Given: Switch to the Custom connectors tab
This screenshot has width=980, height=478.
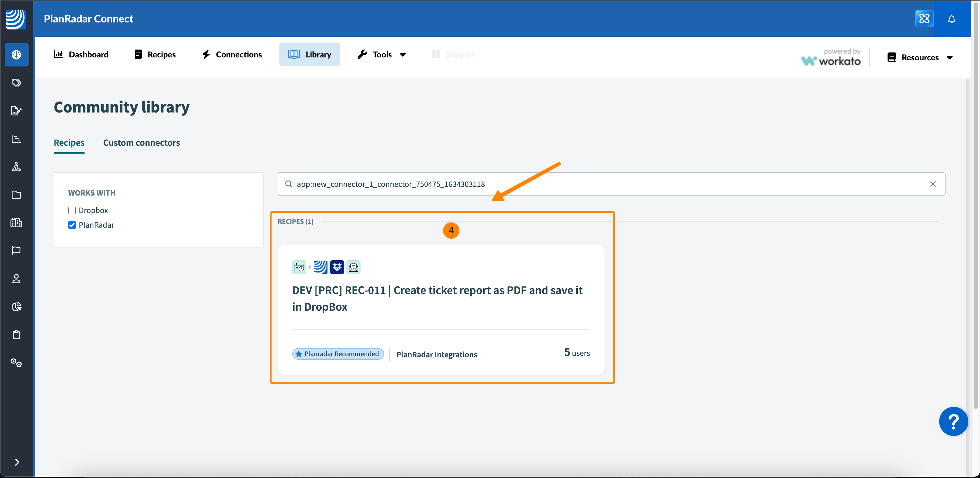Looking at the screenshot, I should [141, 143].
